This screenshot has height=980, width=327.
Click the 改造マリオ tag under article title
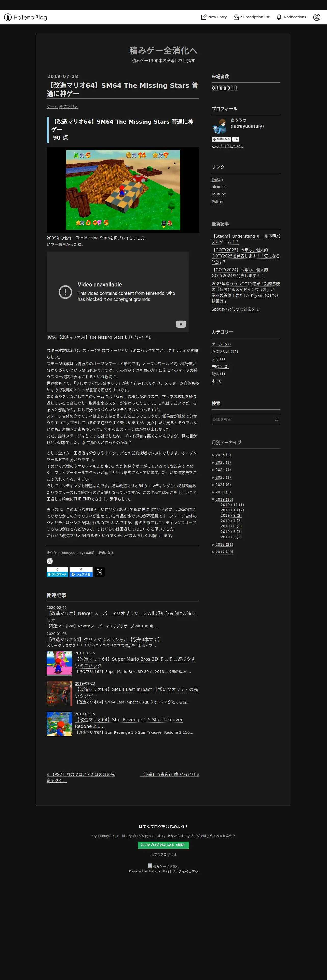[x=69, y=107]
